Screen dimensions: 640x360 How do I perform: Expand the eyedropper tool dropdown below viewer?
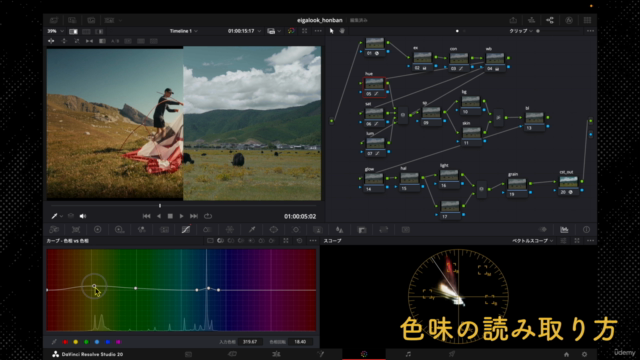(x=61, y=216)
